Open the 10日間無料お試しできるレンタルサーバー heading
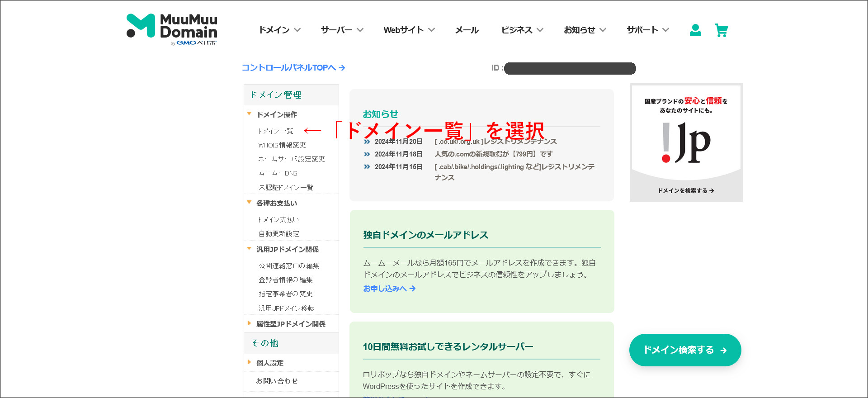 448,346
